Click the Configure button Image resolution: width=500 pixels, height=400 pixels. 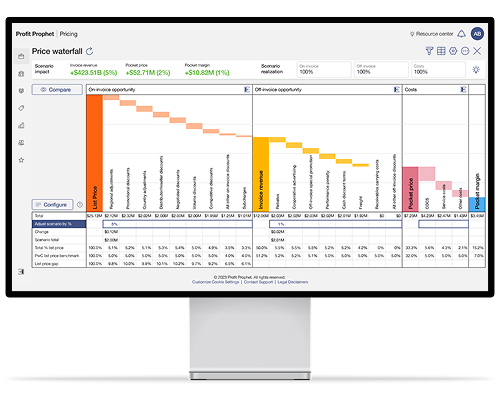pos(52,204)
